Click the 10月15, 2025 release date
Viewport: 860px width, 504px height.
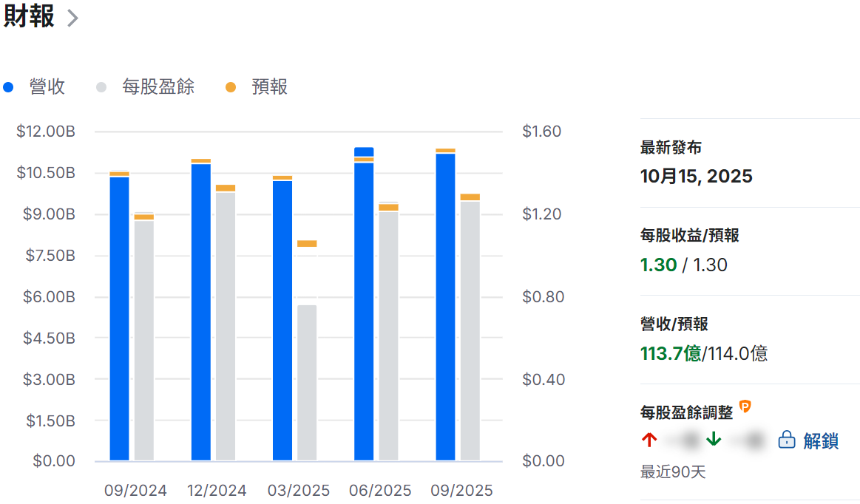(696, 177)
